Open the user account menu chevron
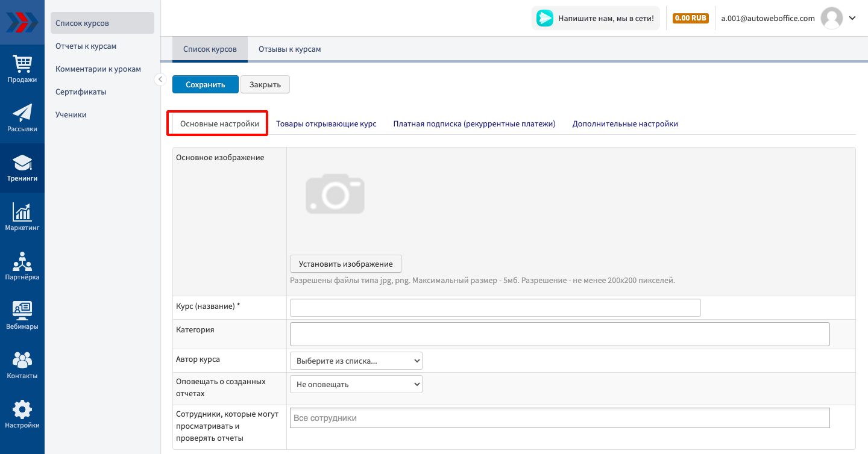This screenshot has width=868, height=454. 852,18
